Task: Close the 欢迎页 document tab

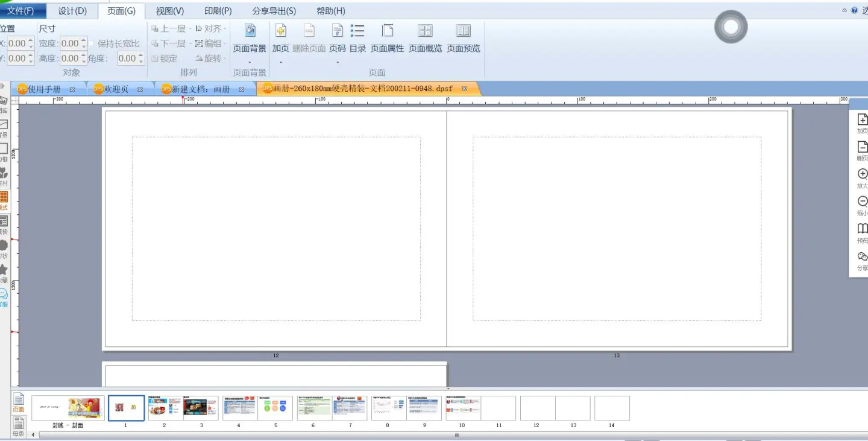Action: click(140, 89)
